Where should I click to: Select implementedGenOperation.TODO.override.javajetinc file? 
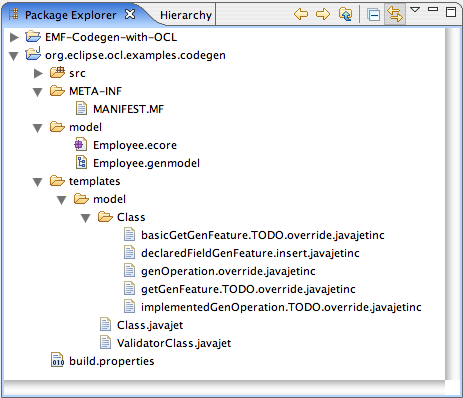click(x=281, y=307)
